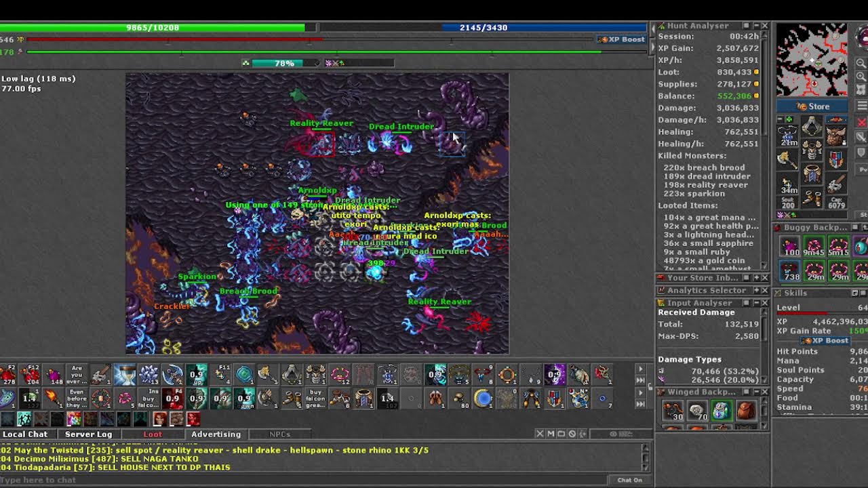Click the blue mana bar
The width and height of the screenshot is (868, 488).
[x=484, y=28]
